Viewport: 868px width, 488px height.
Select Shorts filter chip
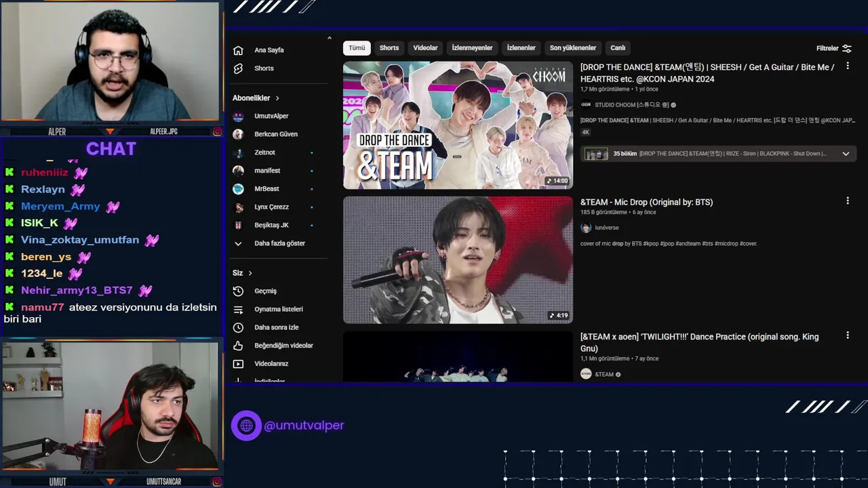click(x=389, y=48)
